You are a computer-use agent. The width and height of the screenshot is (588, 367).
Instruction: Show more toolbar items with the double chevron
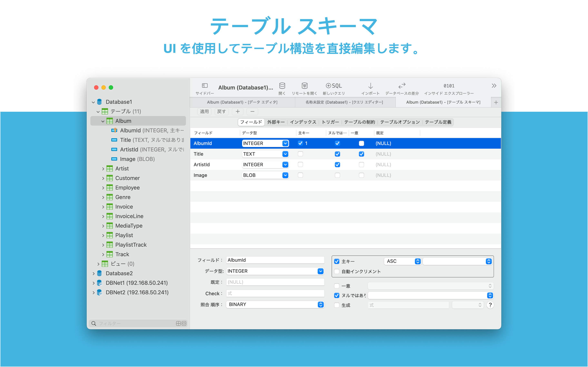tap(494, 86)
